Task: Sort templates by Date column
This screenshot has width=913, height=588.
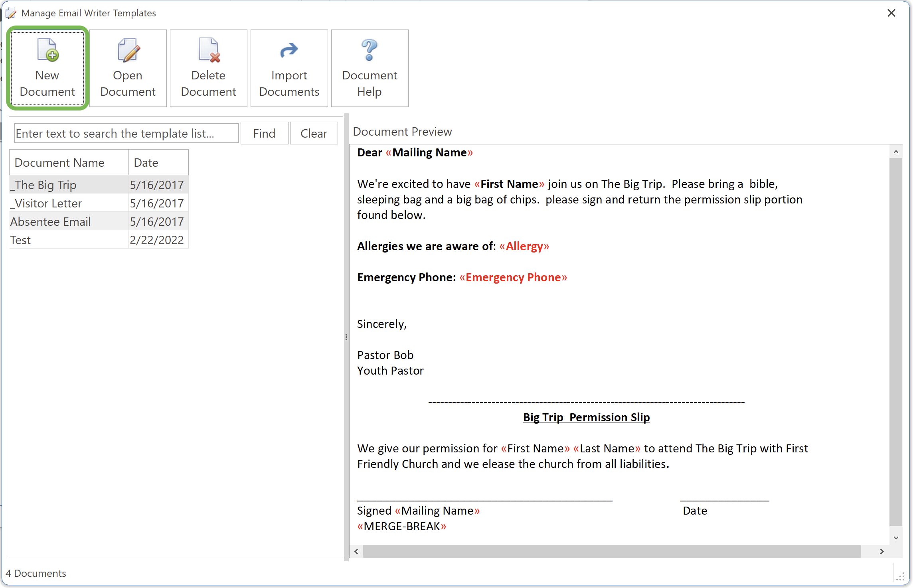Action: pyautogui.click(x=146, y=162)
